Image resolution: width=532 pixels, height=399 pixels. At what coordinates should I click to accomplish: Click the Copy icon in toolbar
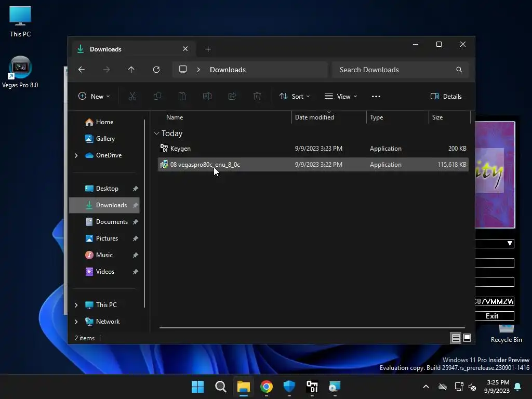[157, 96]
